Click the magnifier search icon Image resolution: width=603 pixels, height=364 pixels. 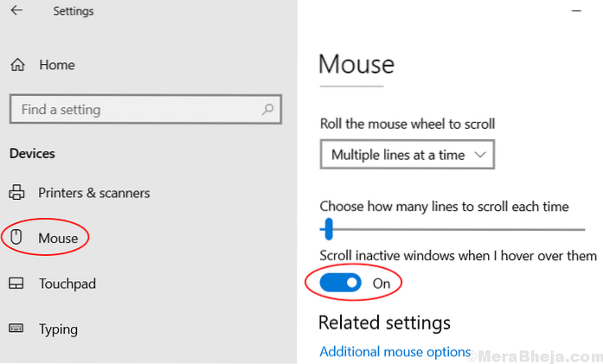(268, 110)
